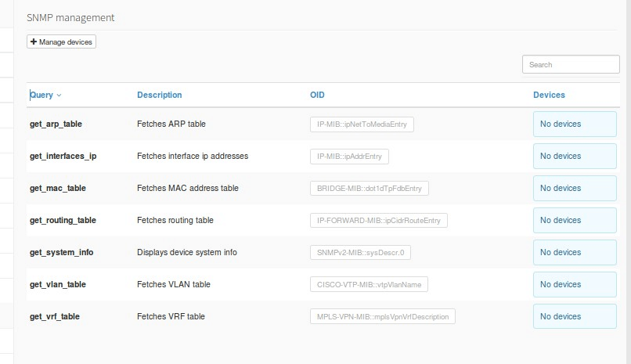Click the MPLS-VPN-MIB::mplsVpnVrfDescription OID tag
The width and height of the screenshot is (631, 364).
pos(383,316)
